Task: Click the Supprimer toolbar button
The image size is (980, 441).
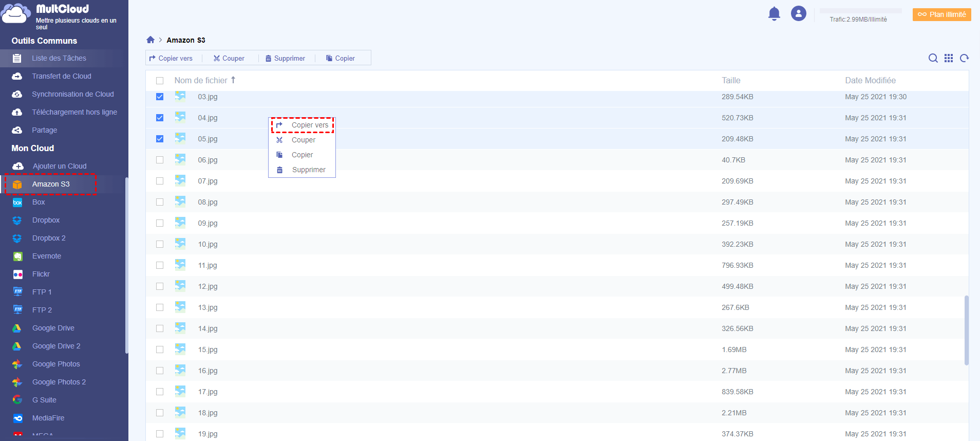Action: point(285,58)
